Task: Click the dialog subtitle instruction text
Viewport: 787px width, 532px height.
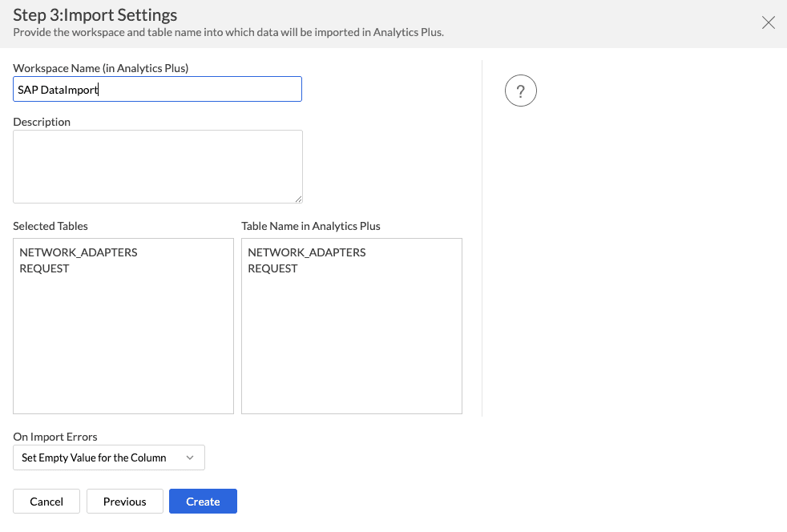Action: tap(228, 32)
